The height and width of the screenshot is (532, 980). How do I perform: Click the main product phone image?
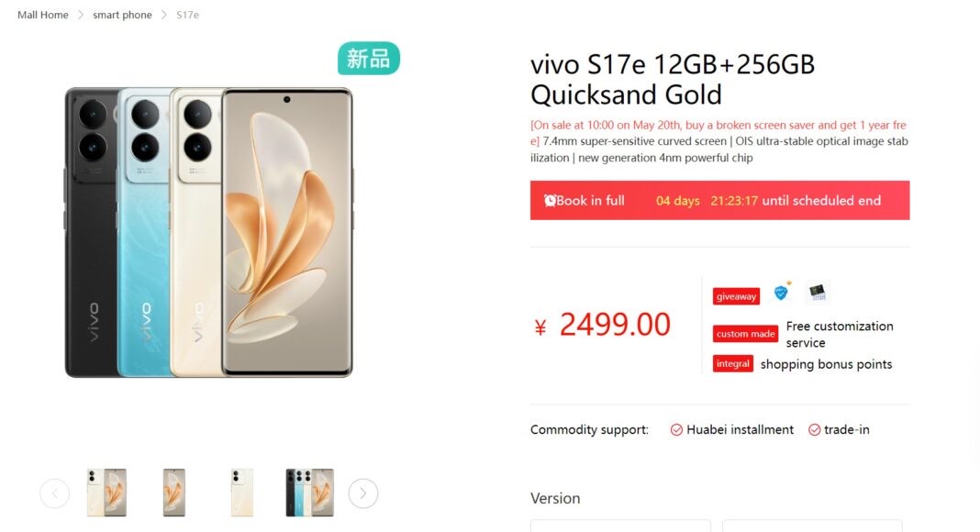tap(208, 232)
